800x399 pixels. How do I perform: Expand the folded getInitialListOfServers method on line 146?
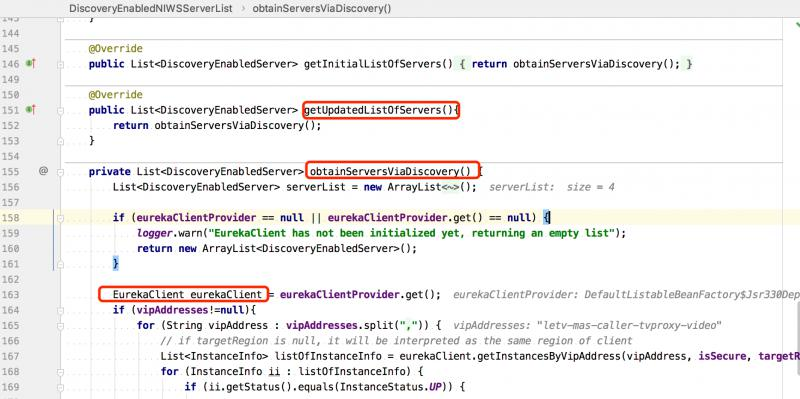[x=60, y=64]
